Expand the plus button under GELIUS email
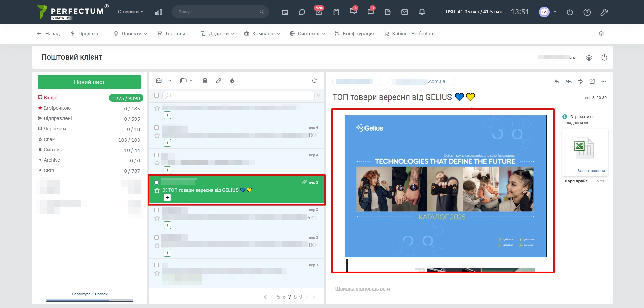 point(167,198)
